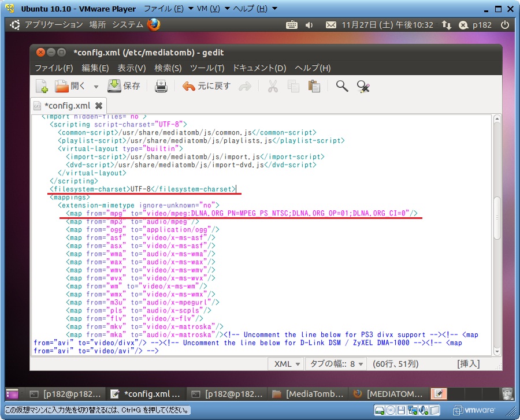Open the 検索(S) menu

[x=168, y=68]
